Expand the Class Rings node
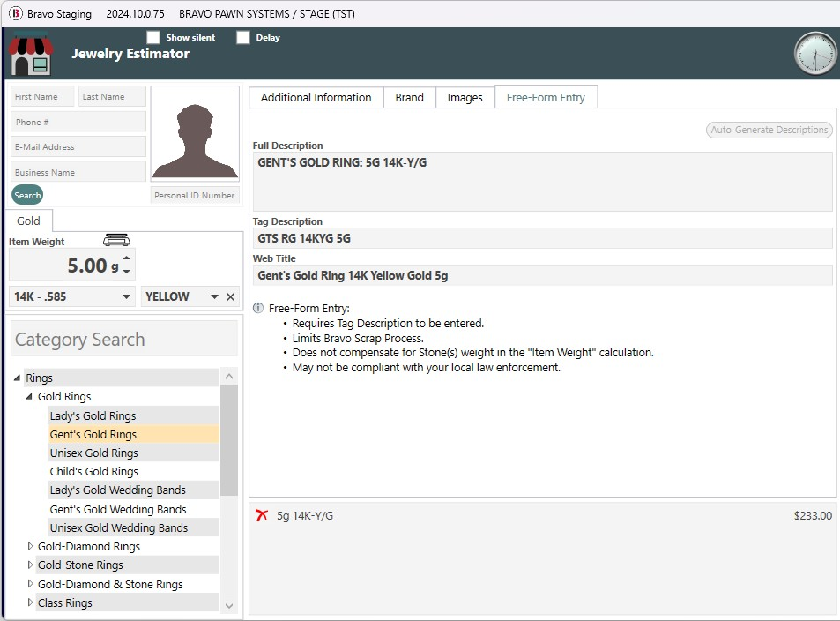This screenshot has width=840, height=621. [x=30, y=602]
